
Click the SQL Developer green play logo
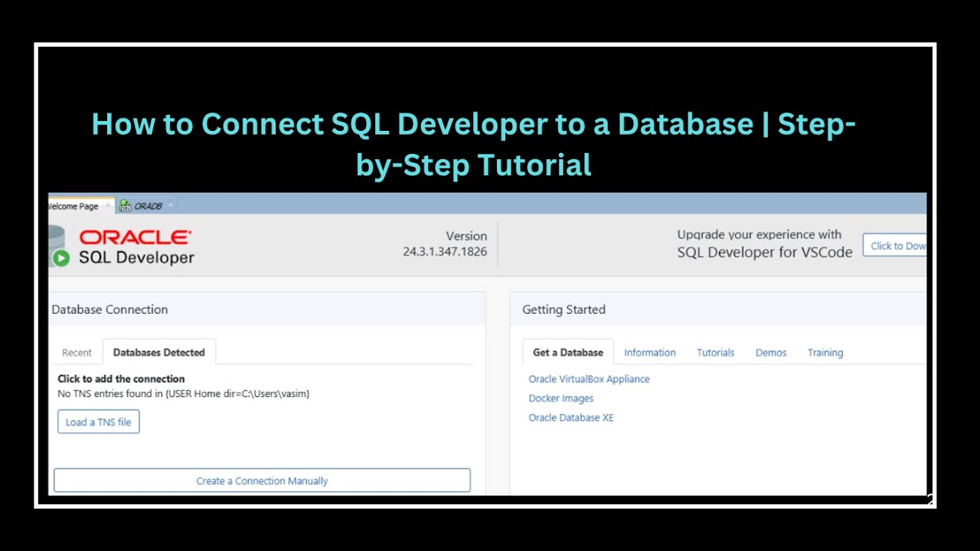coord(61,258)
